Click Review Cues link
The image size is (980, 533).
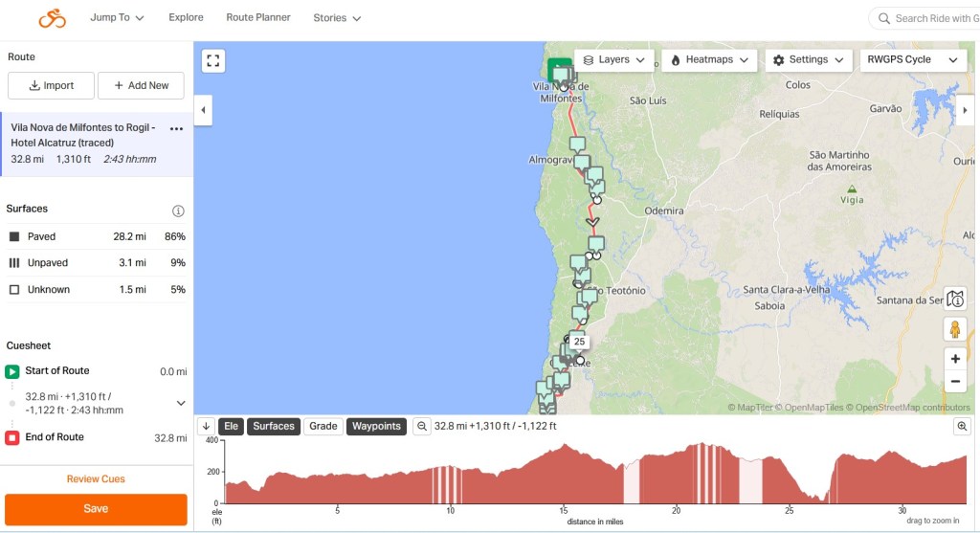96,479
